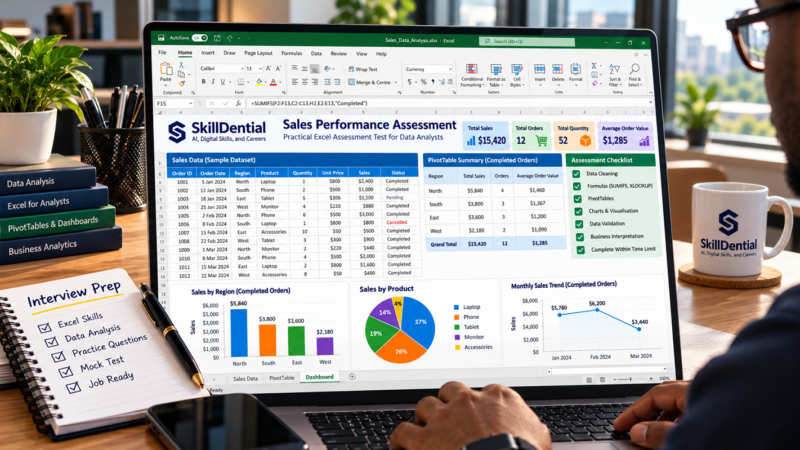
Task: Click the Format cells button
Action: pyautogui.click(x=576, y=73)
